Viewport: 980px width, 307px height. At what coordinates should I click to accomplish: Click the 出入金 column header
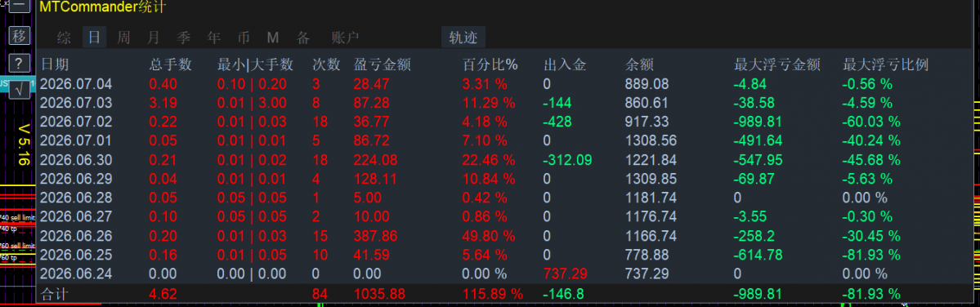[565, 65]
